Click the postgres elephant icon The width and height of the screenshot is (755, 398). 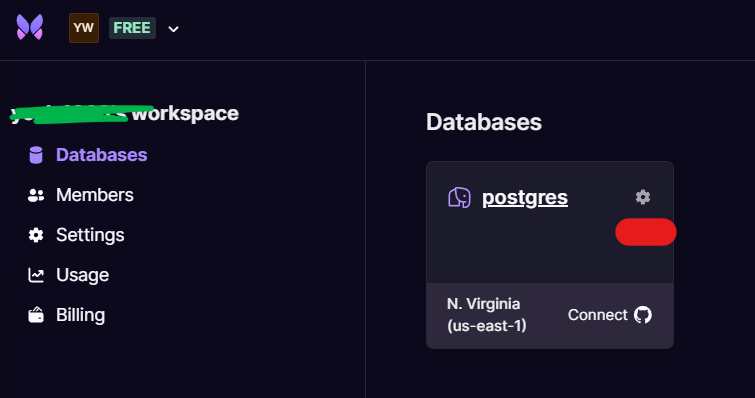(459, 197)
